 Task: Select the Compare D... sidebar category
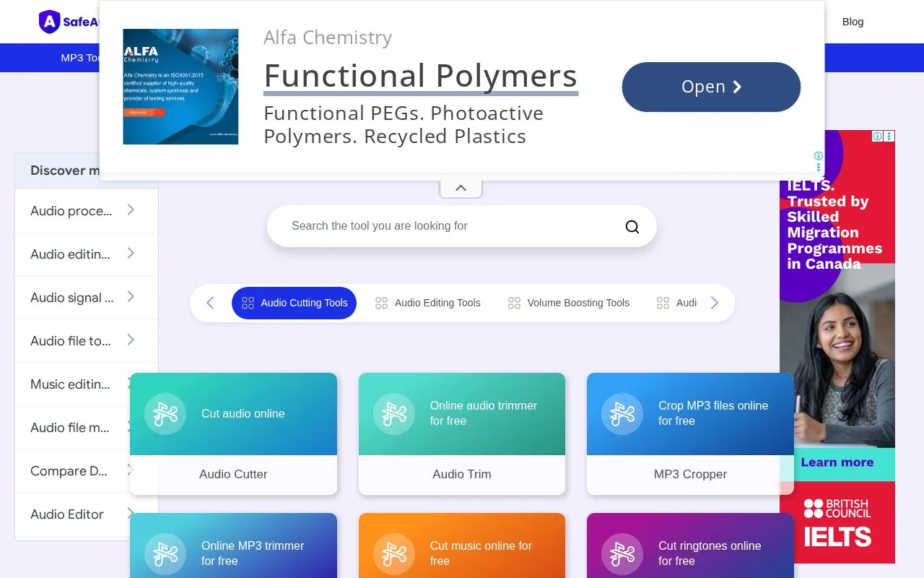click(87, 471)
